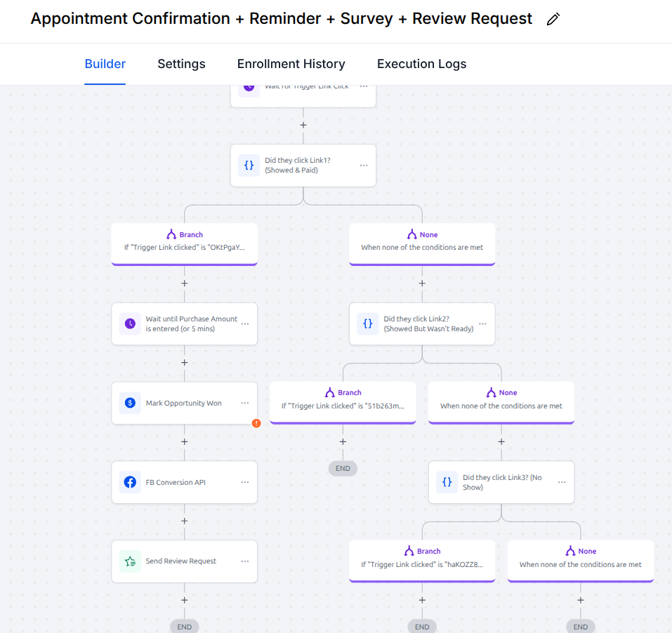The height and width of the screenshot is (633, 672).
Task: Click the condition icon on 'Did they click Link2?' step
Action: [367, 324]
